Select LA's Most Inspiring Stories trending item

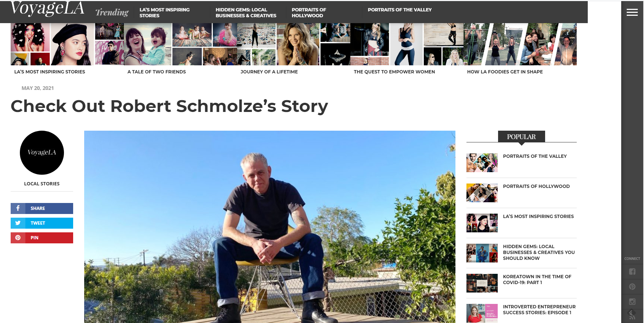click(164, 12)
